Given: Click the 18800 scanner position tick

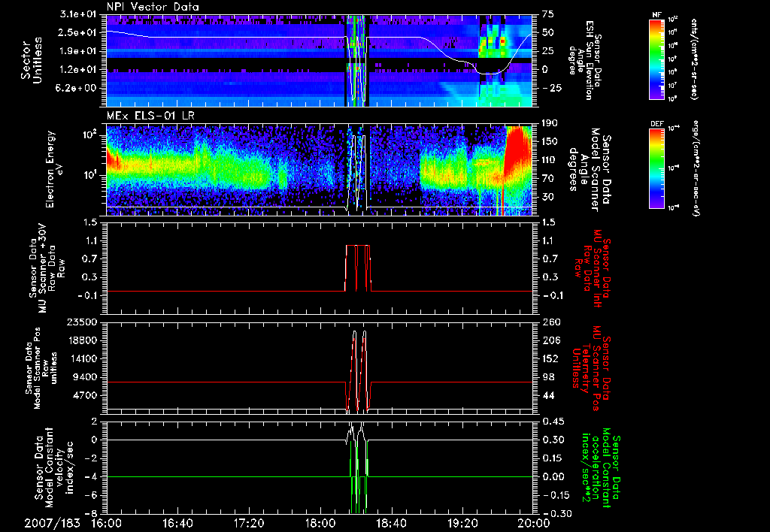Looking at the screenshot, I should pyautogui.click(x=81, y=340).
